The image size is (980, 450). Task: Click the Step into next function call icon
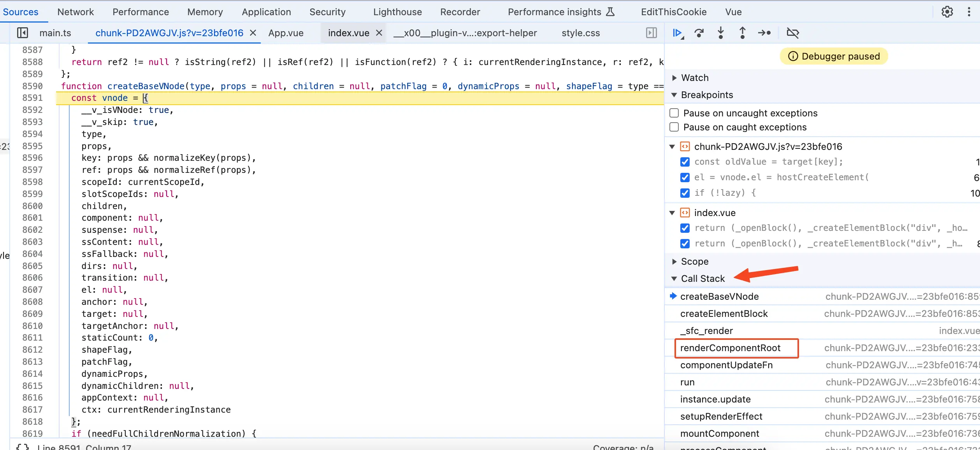721,32
